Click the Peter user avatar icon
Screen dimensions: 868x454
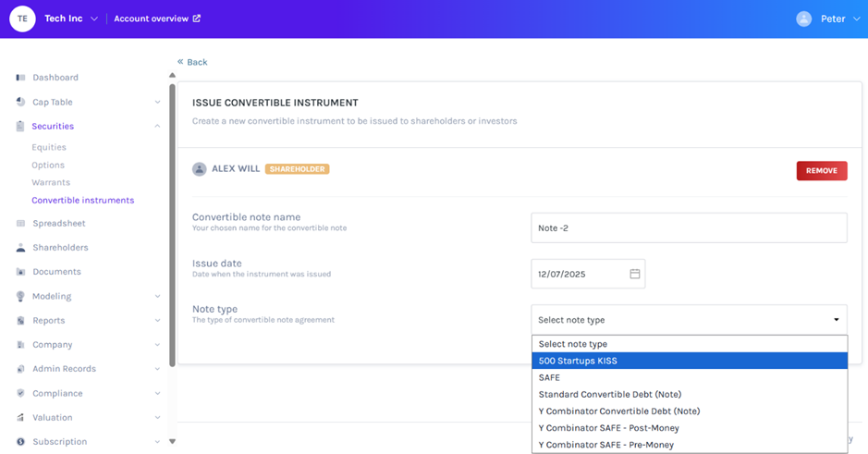click(x=803, y=18)
